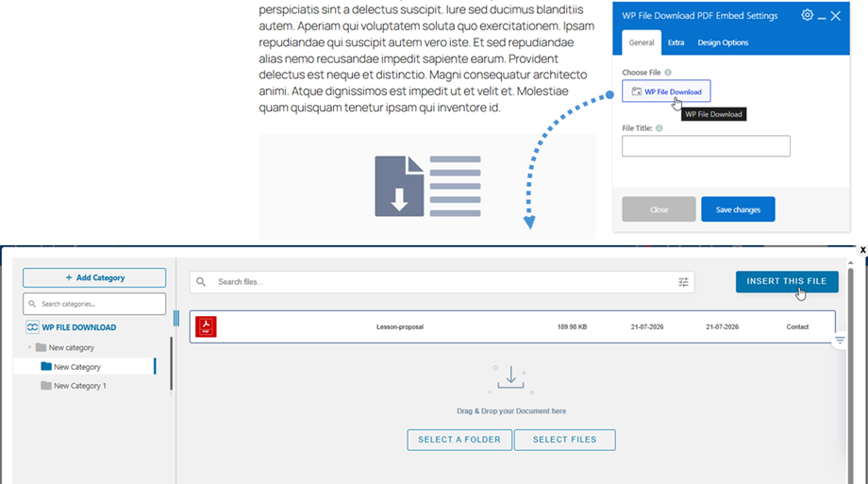Open the column filter icon beside file list

pos(840,340)
